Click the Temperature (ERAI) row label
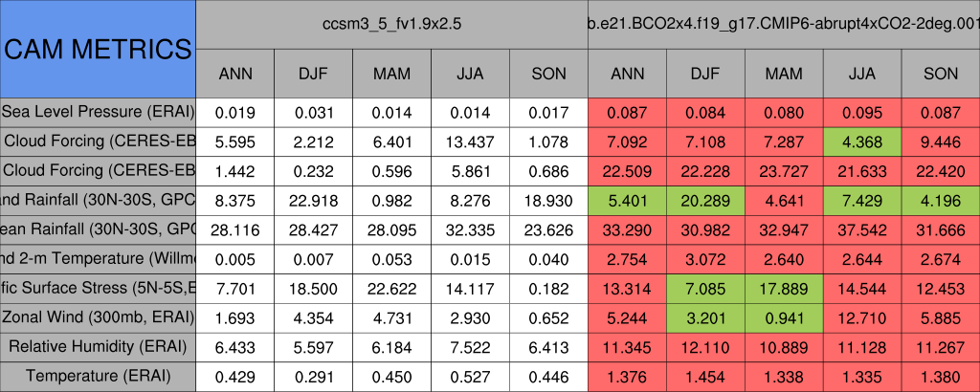980x392 pixels. [98, 376]
